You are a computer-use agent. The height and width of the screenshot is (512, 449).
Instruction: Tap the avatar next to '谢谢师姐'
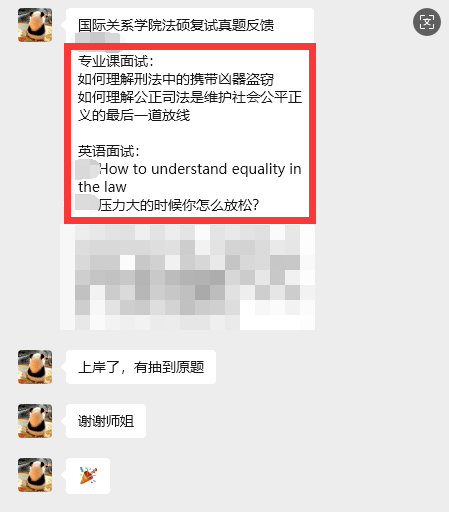pyautogui.click(x=35, y=421)
